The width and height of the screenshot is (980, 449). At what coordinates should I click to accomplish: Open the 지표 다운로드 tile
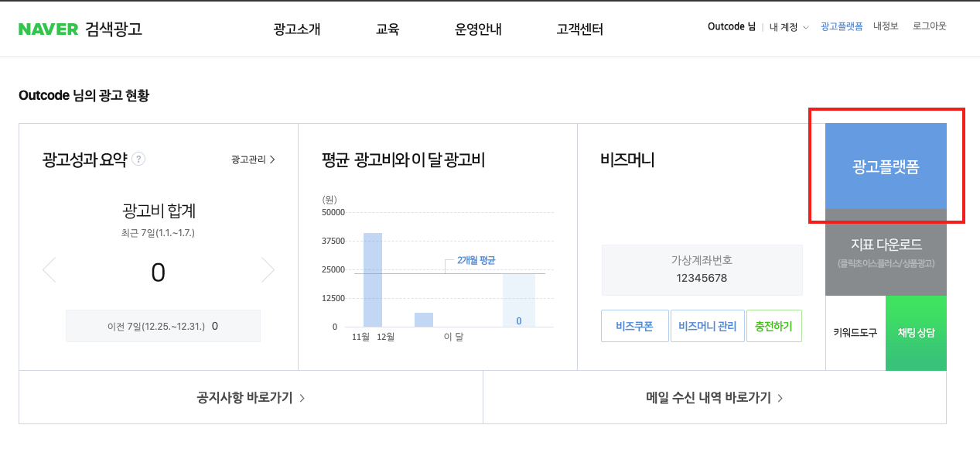coord(886,252)
